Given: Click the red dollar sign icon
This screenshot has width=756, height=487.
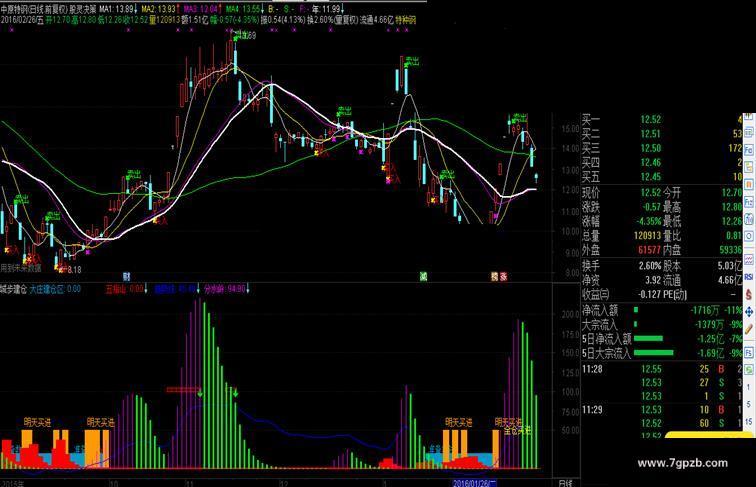Looking at the screenshot, I should (x=749, y=294).
